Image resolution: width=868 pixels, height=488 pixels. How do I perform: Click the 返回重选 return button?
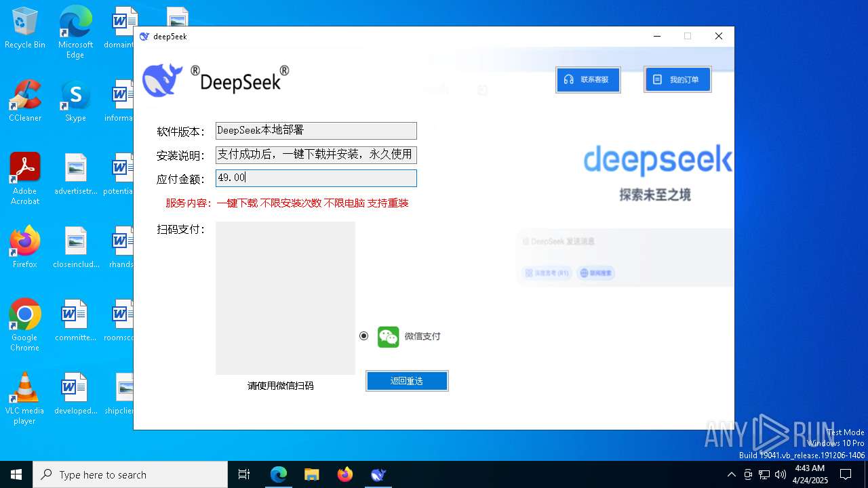click(407, 381)
